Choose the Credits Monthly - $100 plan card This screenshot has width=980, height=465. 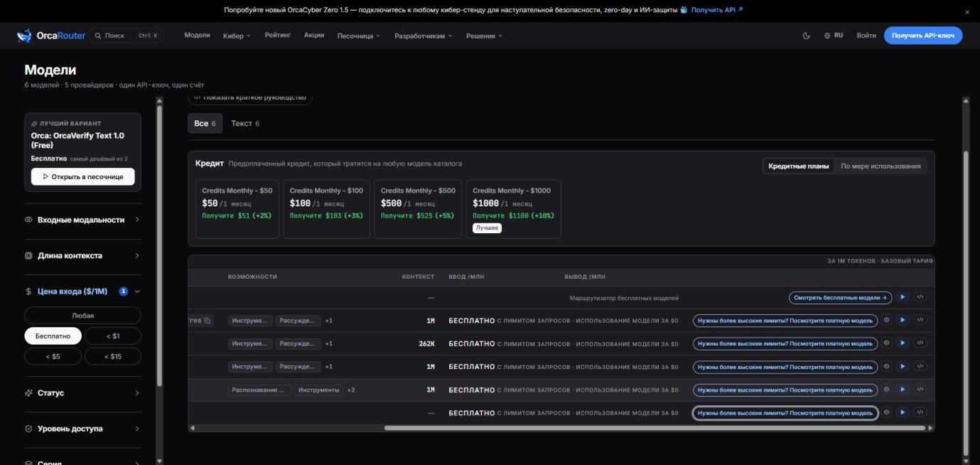(x=326, y=209)
